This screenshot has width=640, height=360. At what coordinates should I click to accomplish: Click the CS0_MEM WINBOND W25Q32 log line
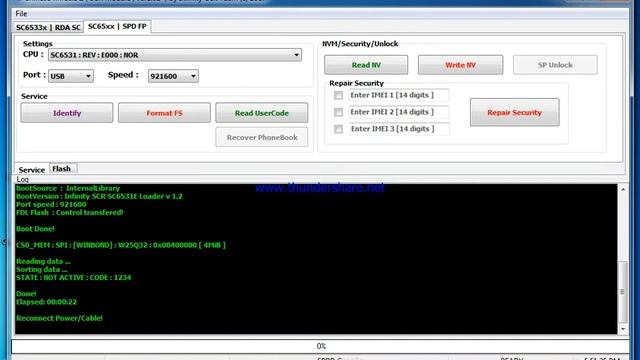(x=121, y=245)
